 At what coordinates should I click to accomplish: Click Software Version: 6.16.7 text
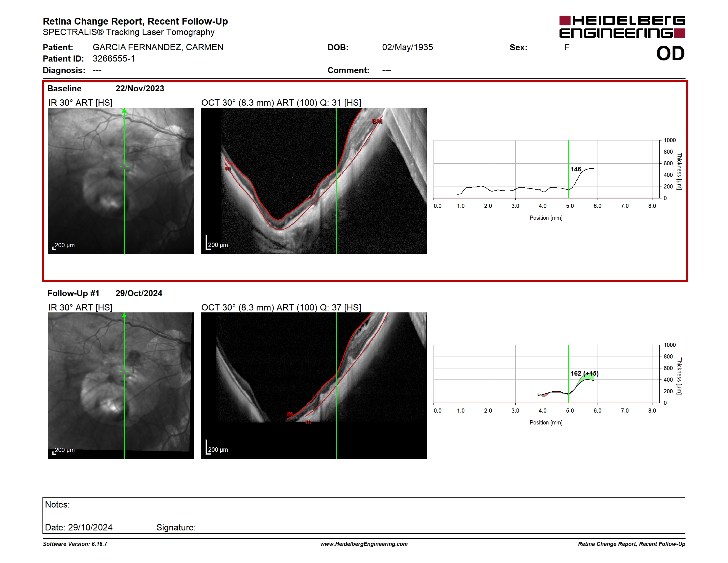[75, 544]
